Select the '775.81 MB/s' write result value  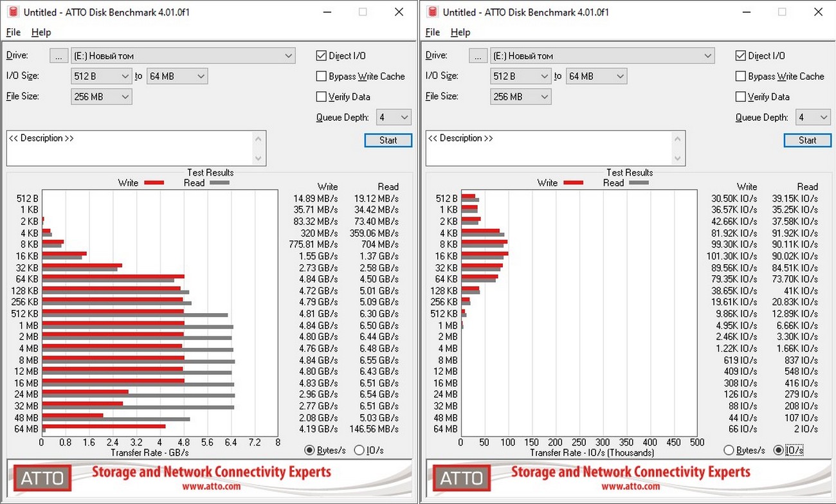[x=314, y=244]
